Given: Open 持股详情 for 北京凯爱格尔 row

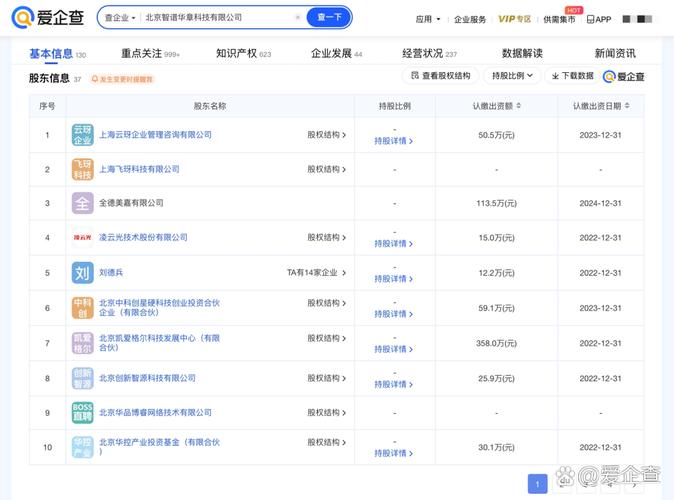Looking at the screenshot, I should tap(393, 349).
